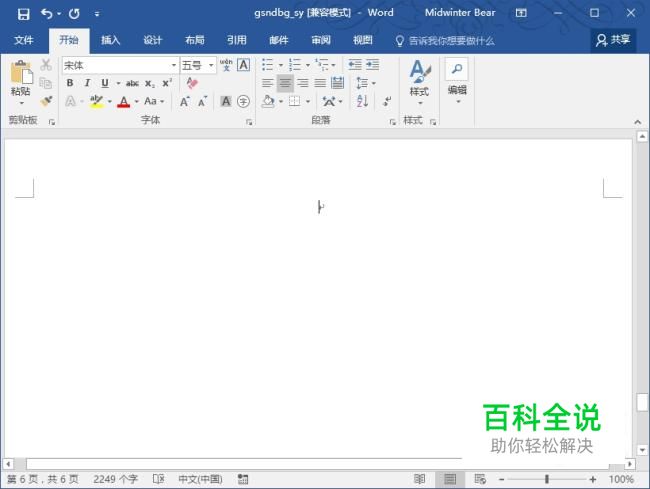The image size is (650, 489).
Task: Switch to the 设计 ribbon tab
Action: click(x=153, y=40)
